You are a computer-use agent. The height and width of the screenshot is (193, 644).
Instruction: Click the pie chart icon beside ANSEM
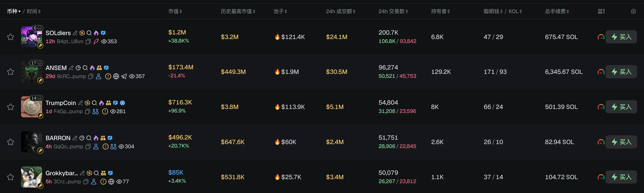point(78,68)
